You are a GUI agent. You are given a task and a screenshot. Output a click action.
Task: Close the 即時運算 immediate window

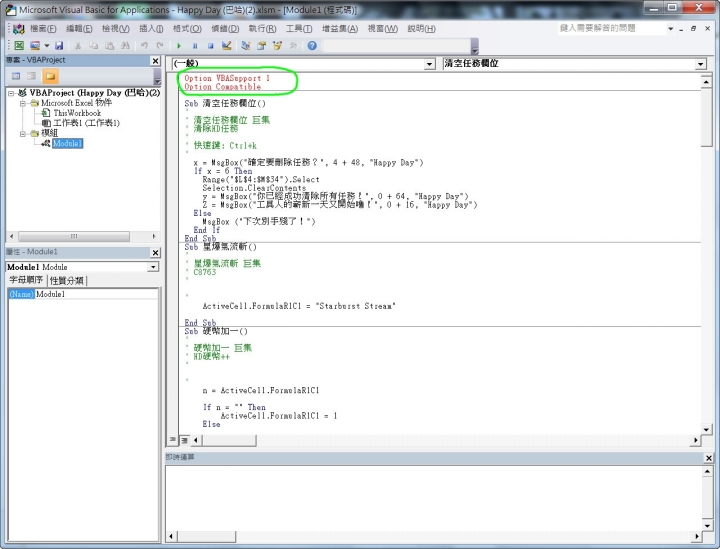709,458
